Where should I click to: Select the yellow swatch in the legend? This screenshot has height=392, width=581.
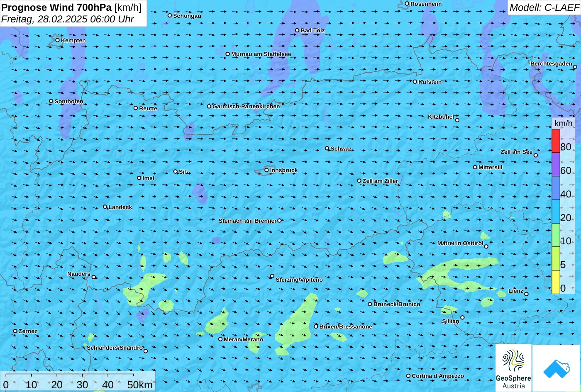[x=556, y=282]
